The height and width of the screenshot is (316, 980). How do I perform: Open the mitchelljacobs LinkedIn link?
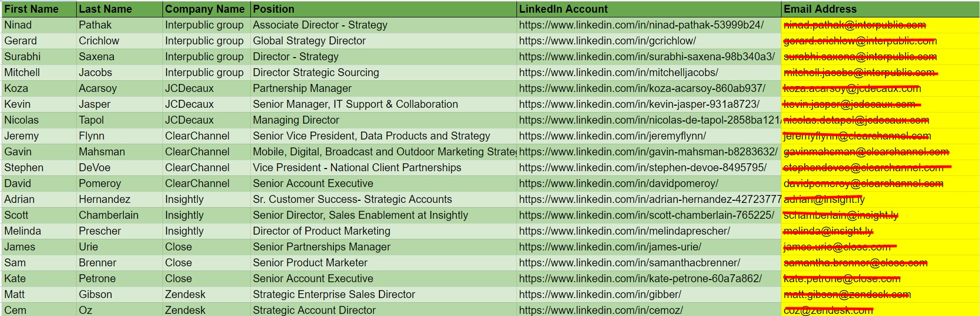[619, 72]
